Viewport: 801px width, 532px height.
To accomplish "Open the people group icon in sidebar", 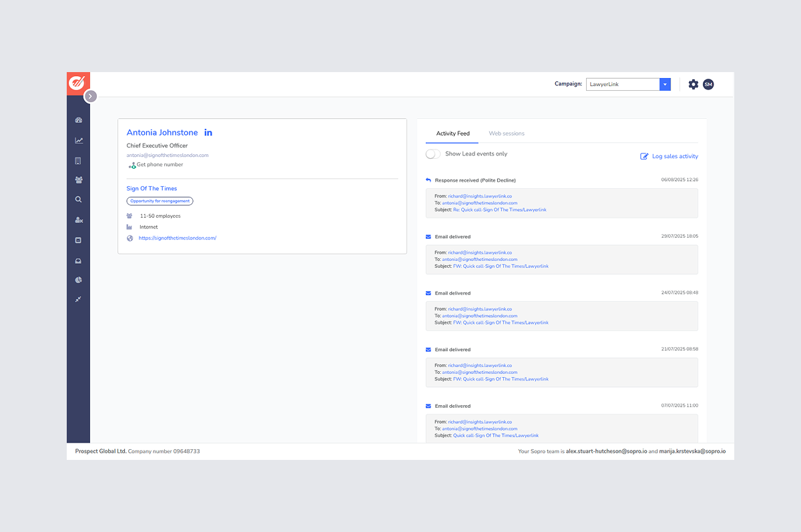I will [x=78, y=180].
